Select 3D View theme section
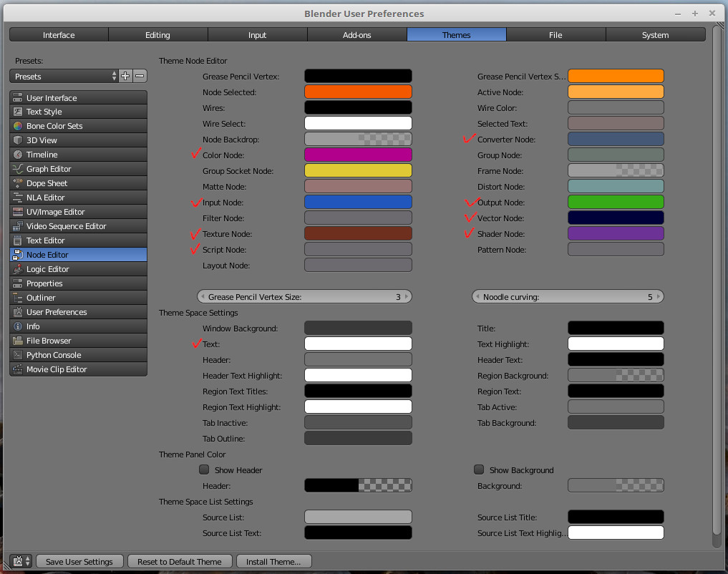Screen dimensions: 728x574 (79, 140)
